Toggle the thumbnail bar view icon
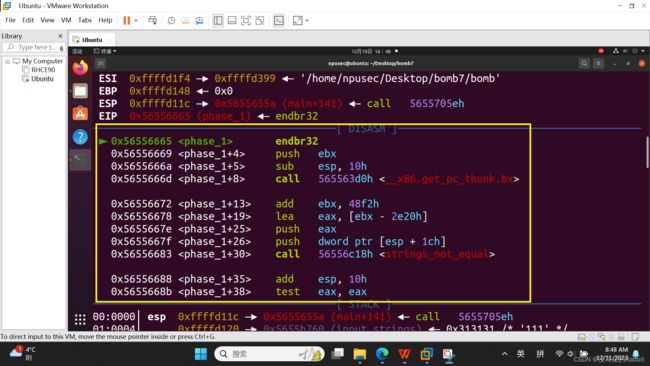Screen dimensions: 650x366 pyautogui.click(x=232, y=20)
